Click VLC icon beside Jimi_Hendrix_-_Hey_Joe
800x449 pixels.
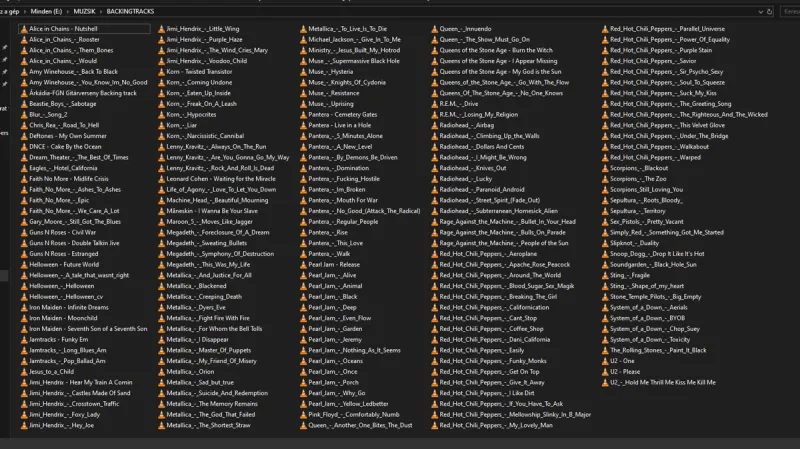pos(24,426)
